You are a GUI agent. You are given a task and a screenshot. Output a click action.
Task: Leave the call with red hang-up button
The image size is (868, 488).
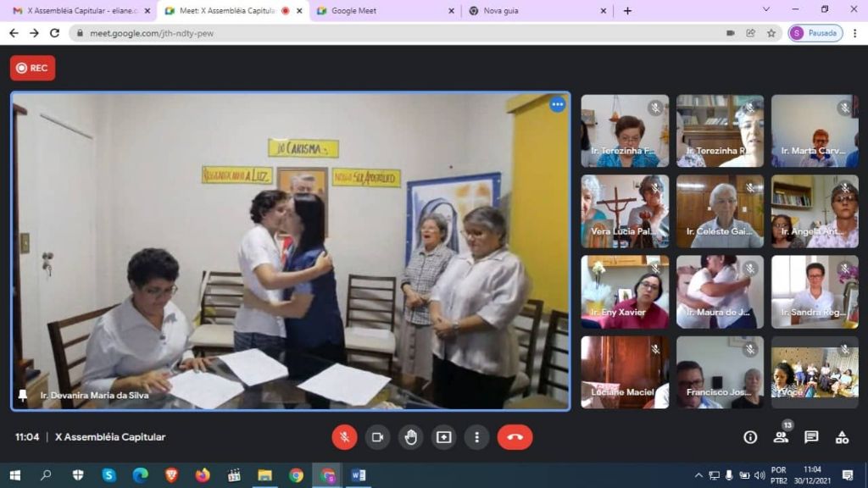515,437
